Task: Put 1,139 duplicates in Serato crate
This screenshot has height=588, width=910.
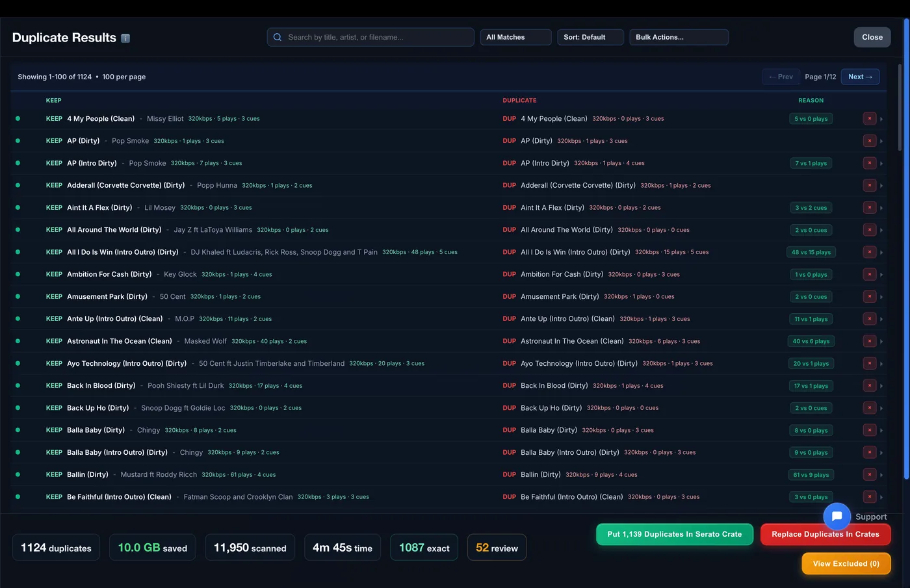Action: (675, 534)
